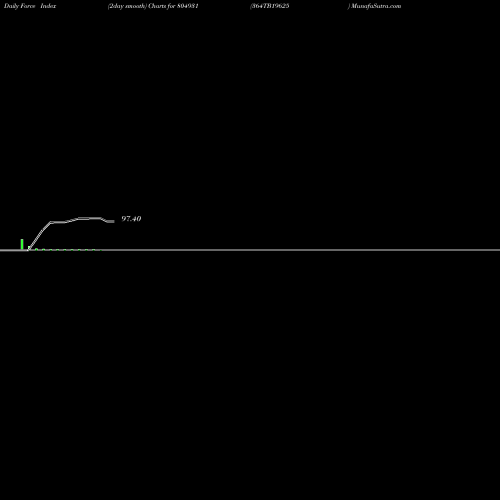The height and width of the screenshot is (500, 500).
Task: Click the '(2day smooth) Charts for 804931' text
Action: point(153,6)
